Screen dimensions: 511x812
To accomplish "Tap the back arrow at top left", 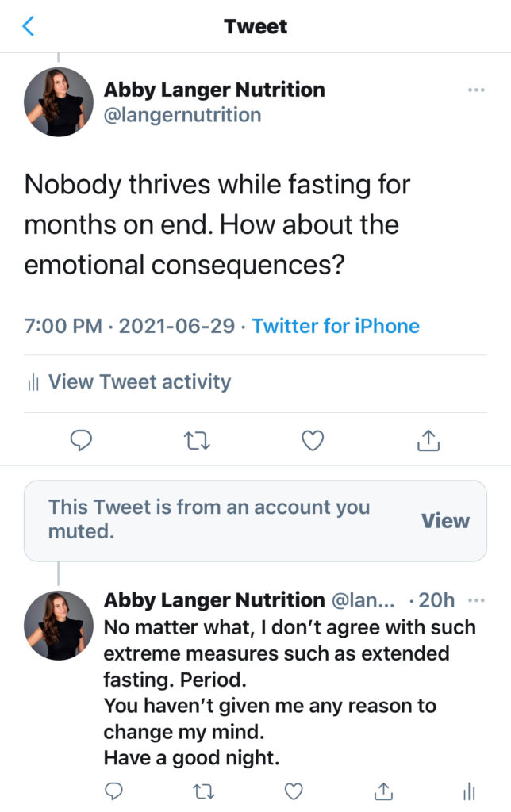I will pos(29,26).
